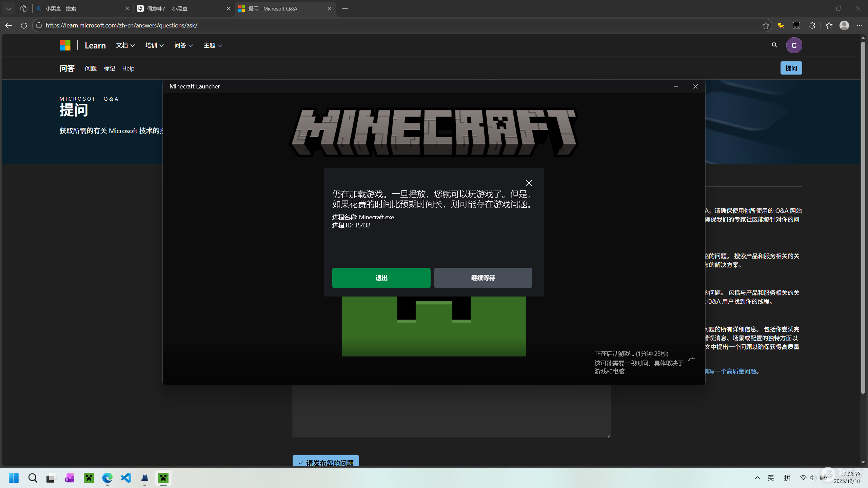Click the page's vertical scrollbar
Image resolution: width=868 pixels, height=488 pixels.
[863, 217]
